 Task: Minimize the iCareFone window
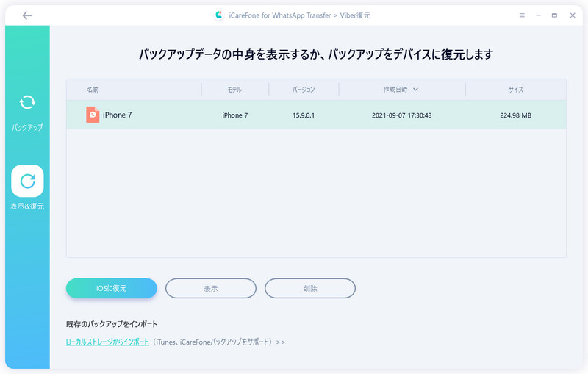[538, 15]
